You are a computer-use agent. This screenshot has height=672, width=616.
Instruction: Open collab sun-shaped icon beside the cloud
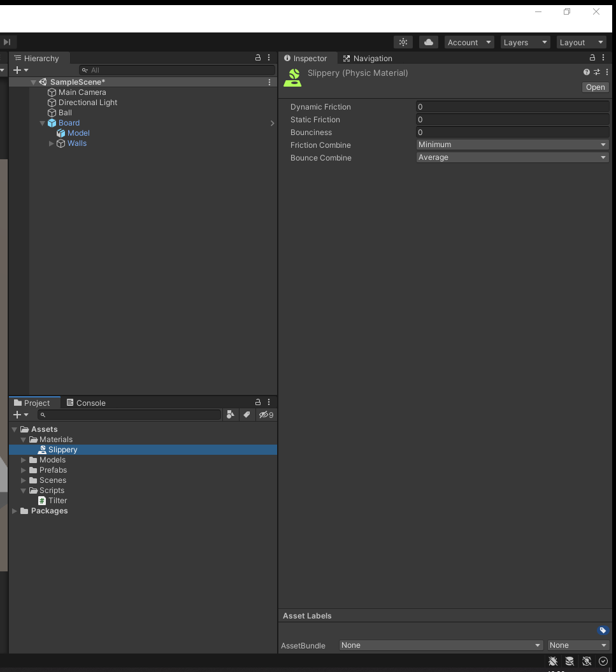pyautogui.click(x=403, y=42)
